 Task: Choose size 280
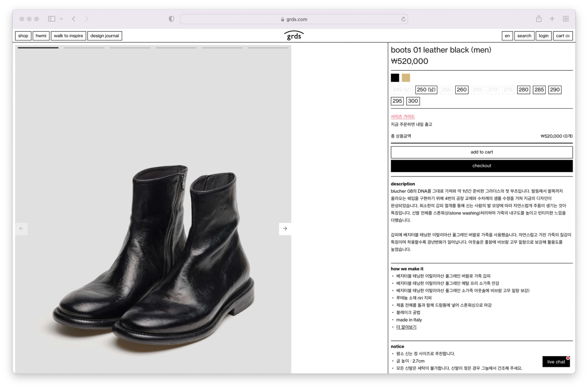tap(524, 90)
